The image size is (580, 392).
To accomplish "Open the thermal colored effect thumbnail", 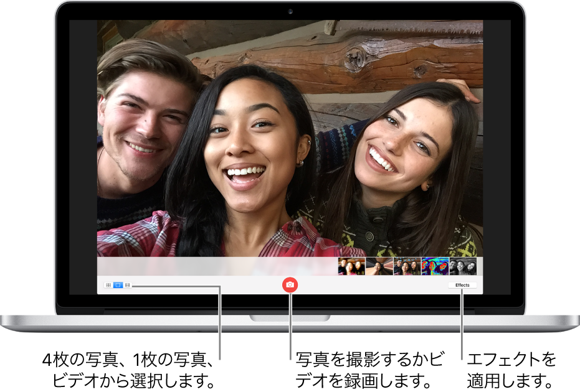I will coord(435,266).
